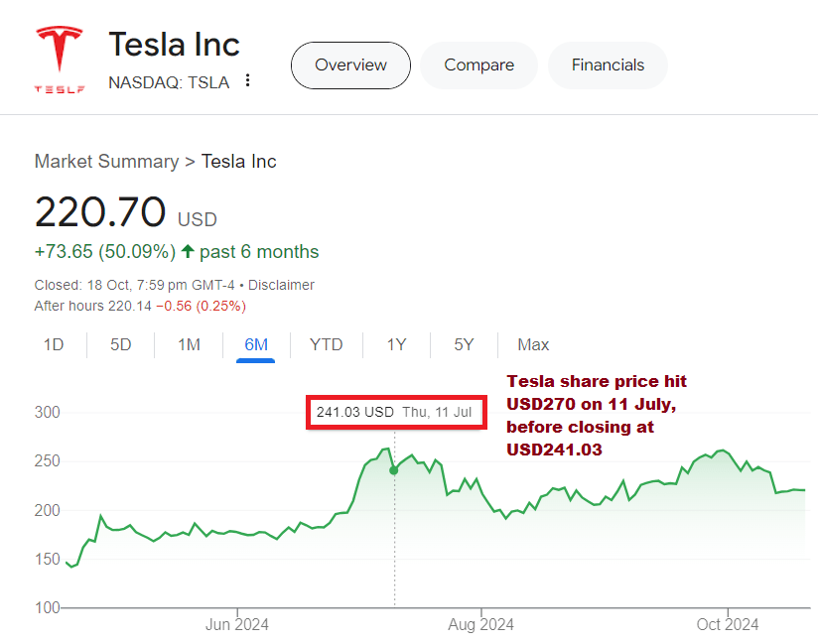Open the Financials tab
This screenshot has width=818, height=644.
pyautogui.click(x=608, y=65)
